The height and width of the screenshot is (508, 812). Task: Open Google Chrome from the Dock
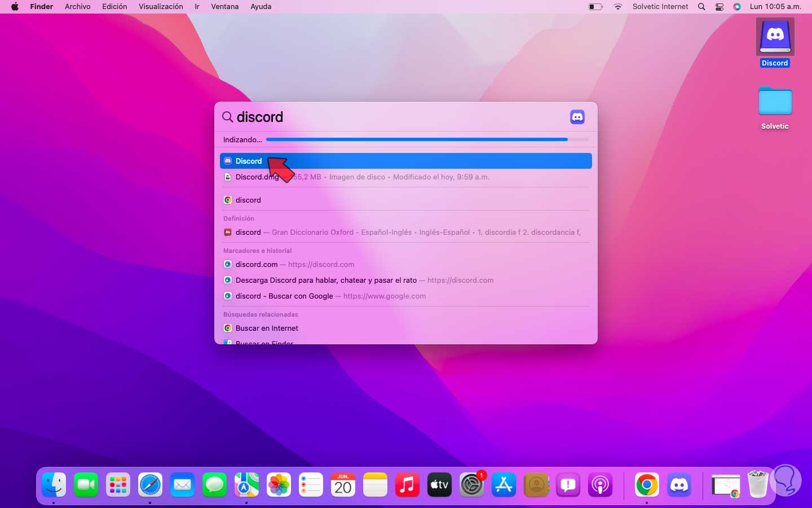[647, 485]
